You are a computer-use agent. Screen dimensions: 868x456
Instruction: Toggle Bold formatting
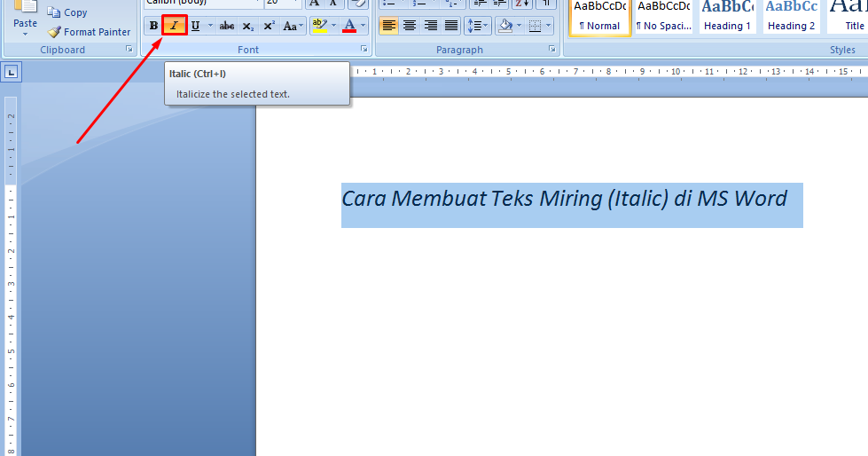click(153, 26)
